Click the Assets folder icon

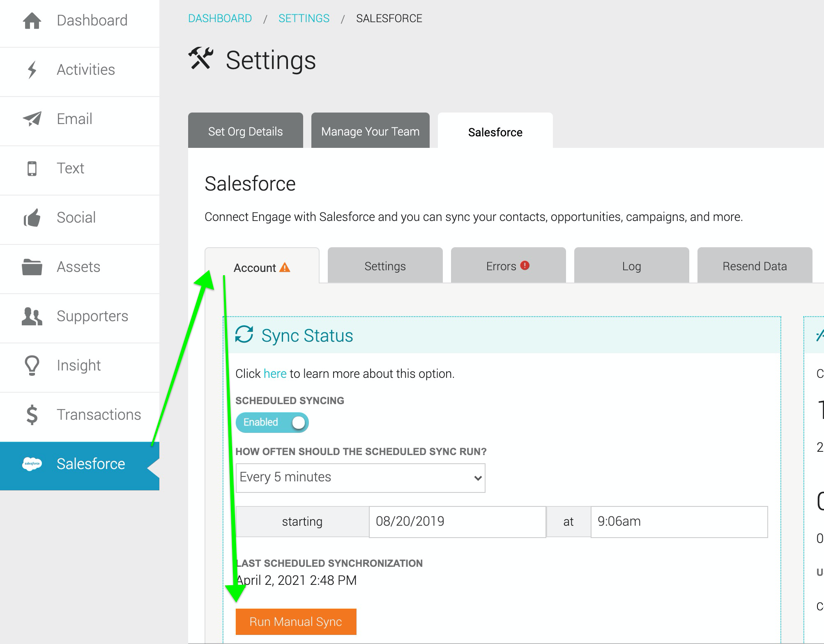[x=32, y=267]
